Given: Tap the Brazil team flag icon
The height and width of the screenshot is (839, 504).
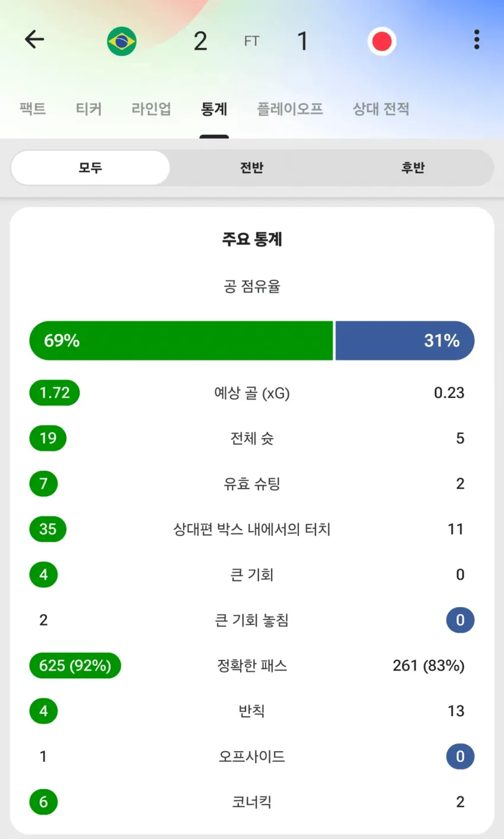Looking at the screenshot, I should pyautogui.click(x=122, y=42).
